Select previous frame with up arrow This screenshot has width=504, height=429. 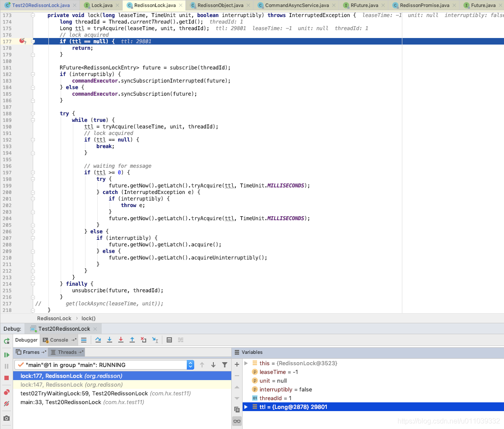pyautogui.click(x=202, y=365)
